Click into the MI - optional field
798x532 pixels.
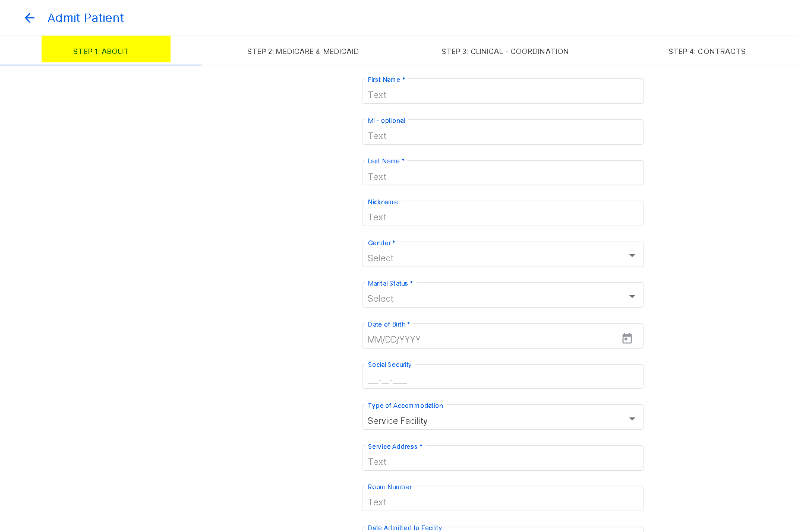pyautogui.click(x=503, y=132)
